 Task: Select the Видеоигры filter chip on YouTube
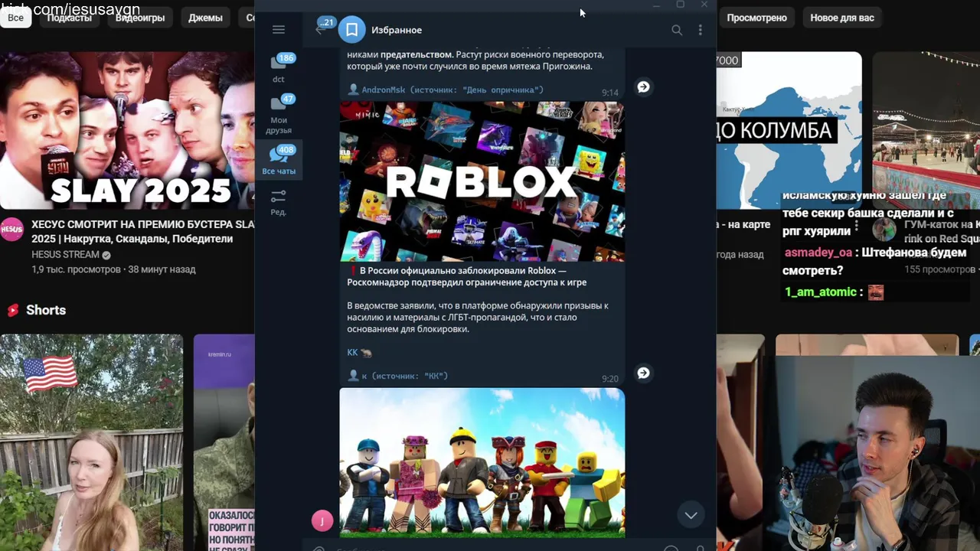tap(140, 17)
